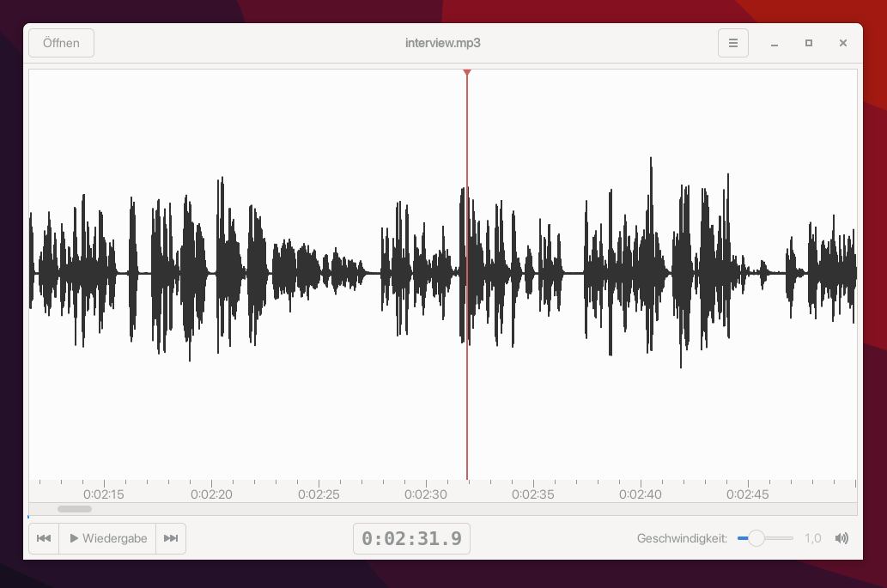This screenshot has width=887, height=588.
Task: Click the 0:02:40 mark on timeline ruler
Action: pyautogui.click(x=641, y=494)
